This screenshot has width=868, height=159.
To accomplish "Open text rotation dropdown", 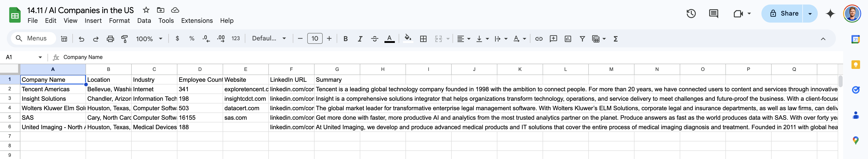I will tap(519, 39).
